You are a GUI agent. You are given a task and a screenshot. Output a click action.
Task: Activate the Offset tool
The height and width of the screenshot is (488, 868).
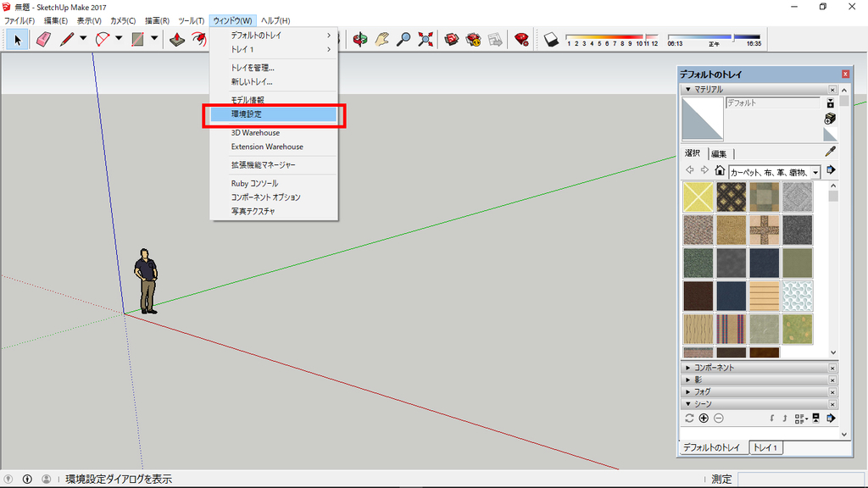coord(199,40)
